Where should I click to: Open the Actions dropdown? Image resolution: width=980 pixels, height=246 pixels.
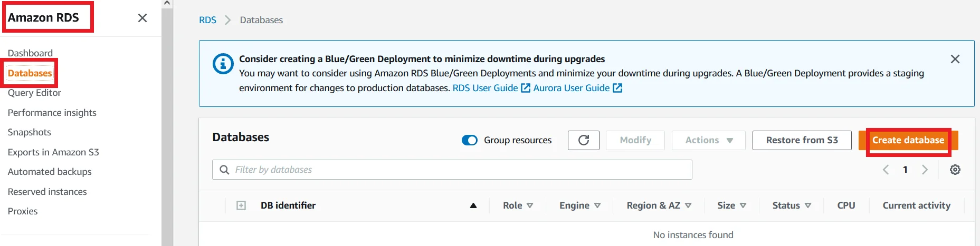pos(709,140)
